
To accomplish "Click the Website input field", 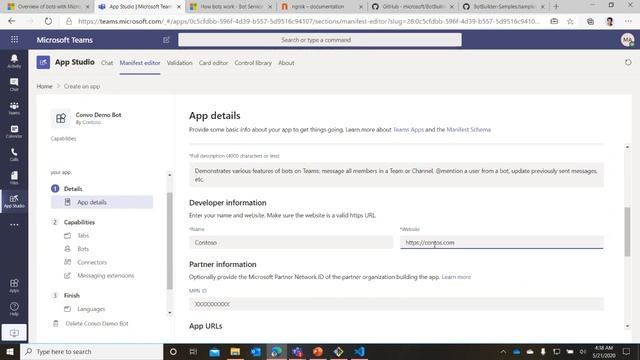I will 502,242.
